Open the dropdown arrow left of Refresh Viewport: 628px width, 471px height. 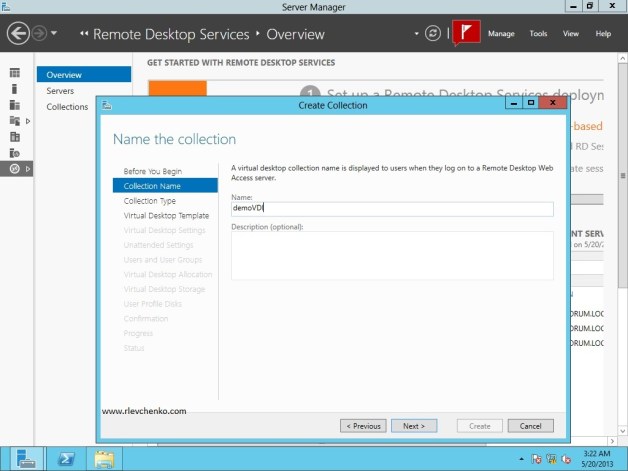[x=417, y=34]
